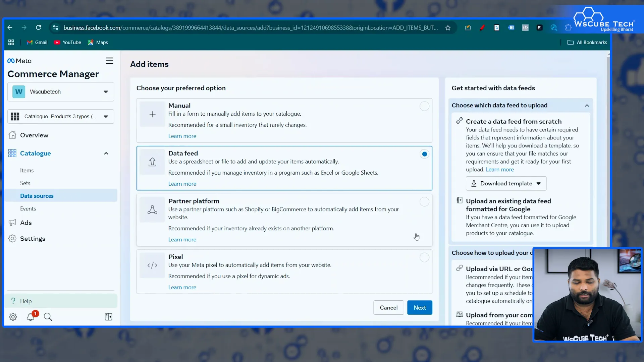Open Items under Catalogue
Viewport: 644px width, 362px height.
(x=27, y=170)
